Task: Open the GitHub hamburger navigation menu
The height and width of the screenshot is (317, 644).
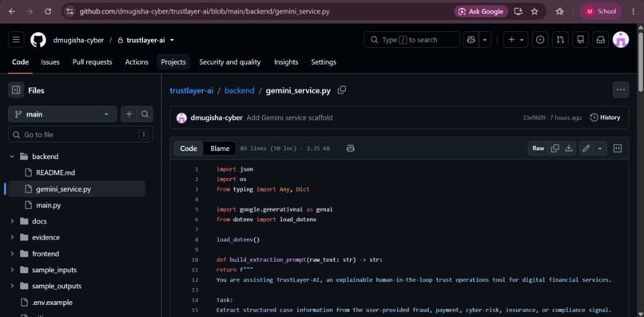Action: [16, 40]
